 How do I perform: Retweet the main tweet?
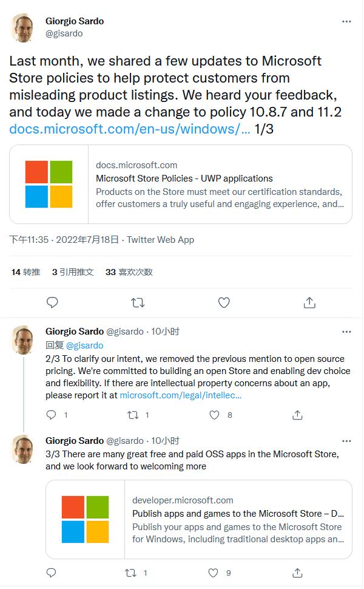[x=138, y=302]
